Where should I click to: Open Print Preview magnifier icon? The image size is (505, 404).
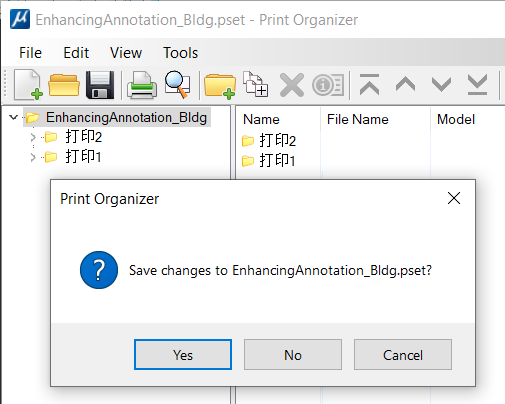[178, 85]
